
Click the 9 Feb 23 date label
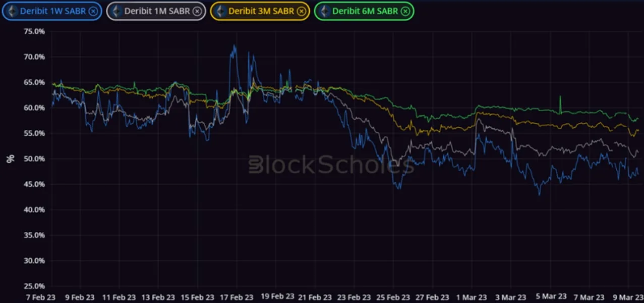(x=80, y=297)
